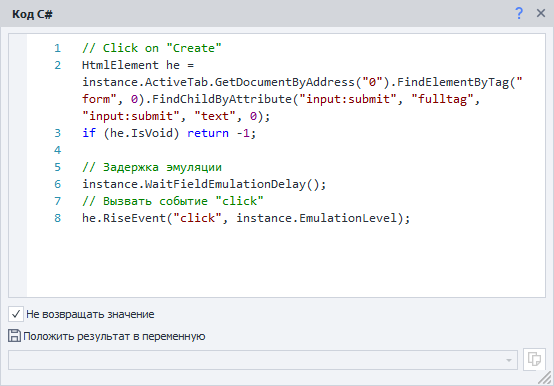Click the he.RiseEvent statement on line 8
Screen dimensions: 554x386
[x=246, y=218]
